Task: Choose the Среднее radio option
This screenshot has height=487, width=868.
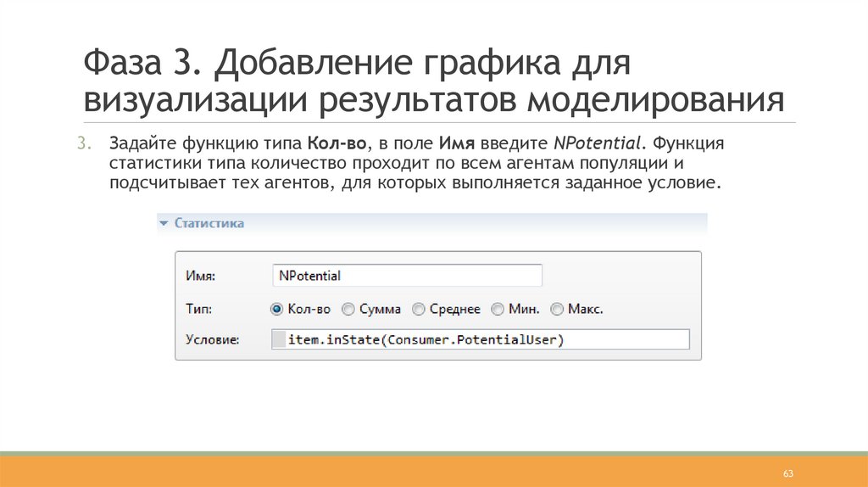Action: coord(419,309)
